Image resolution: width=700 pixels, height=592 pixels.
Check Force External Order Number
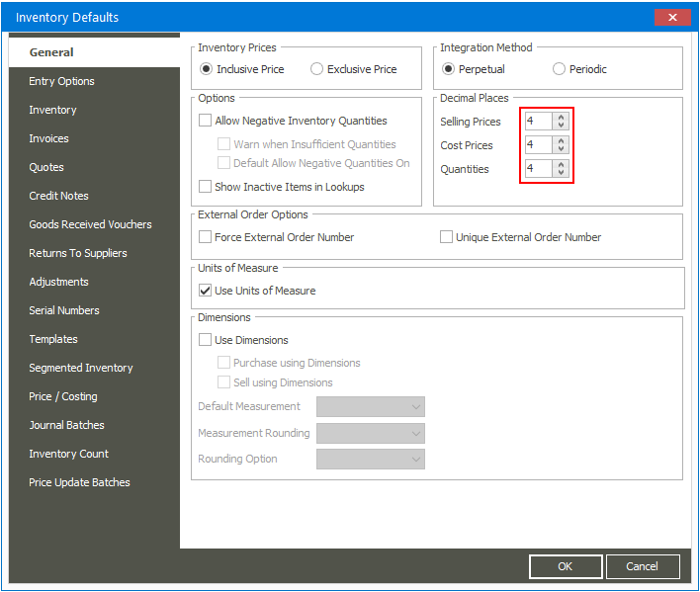pyautogui.click(x=206, y=237)
